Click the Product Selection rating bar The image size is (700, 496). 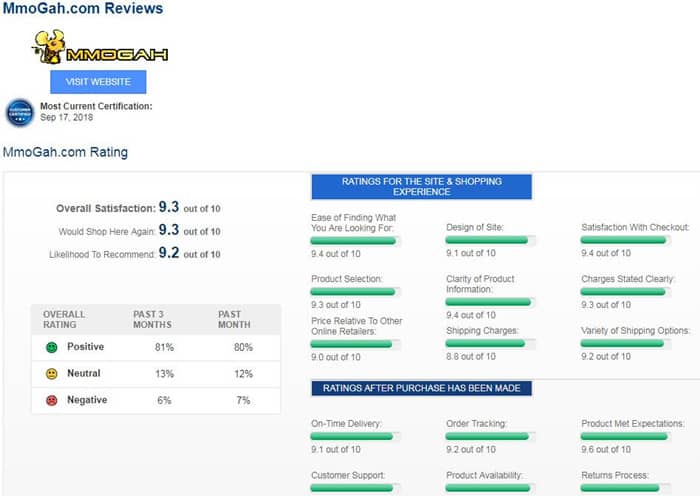(x=355, y=292)
